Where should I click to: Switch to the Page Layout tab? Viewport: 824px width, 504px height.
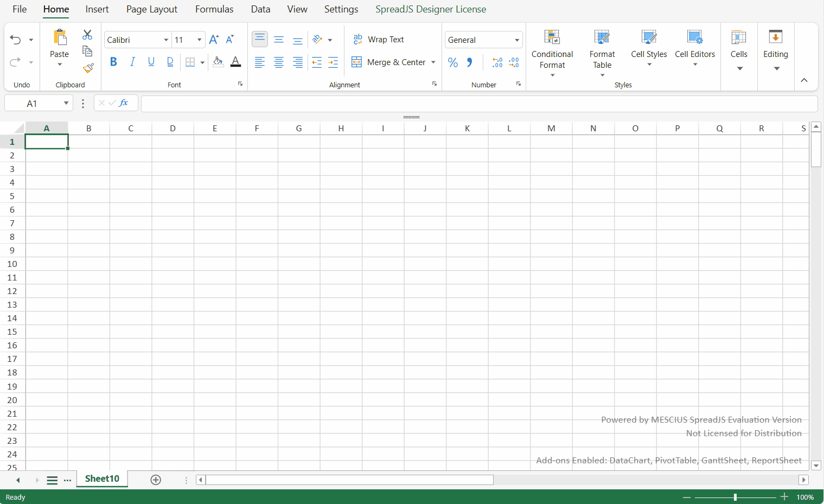pyautogui.click(x=152, y=9)
